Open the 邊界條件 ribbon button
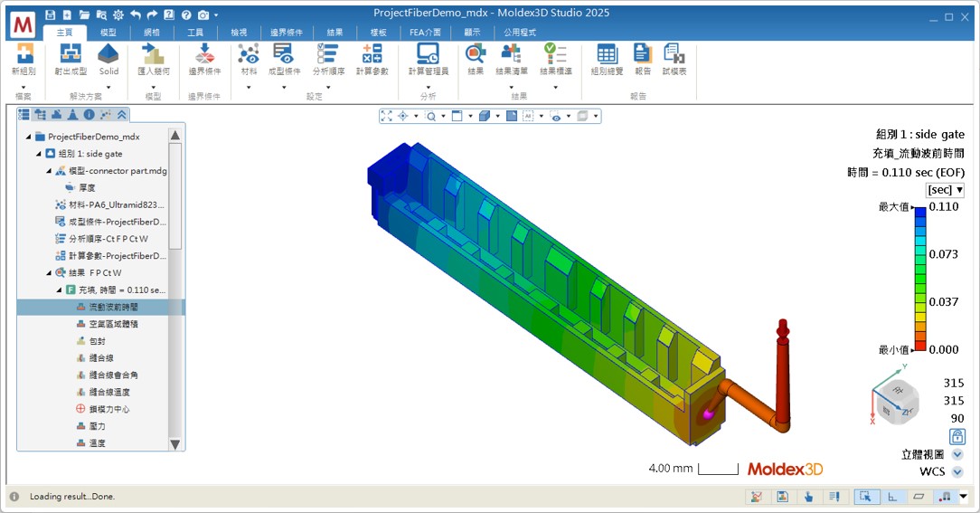The image size is (980, 513). coord(204,60)
